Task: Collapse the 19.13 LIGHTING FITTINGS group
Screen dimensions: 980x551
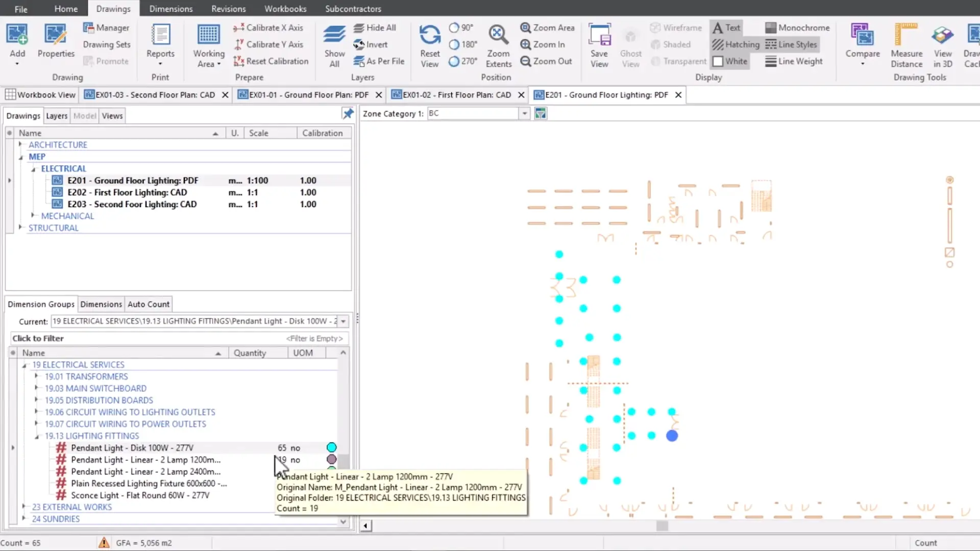Action: [37, 436]
